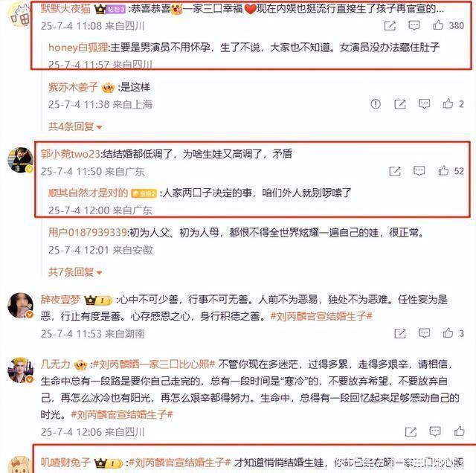
Task: Open reply box on 郭小尧two23's comment
Action: point(419,171)
